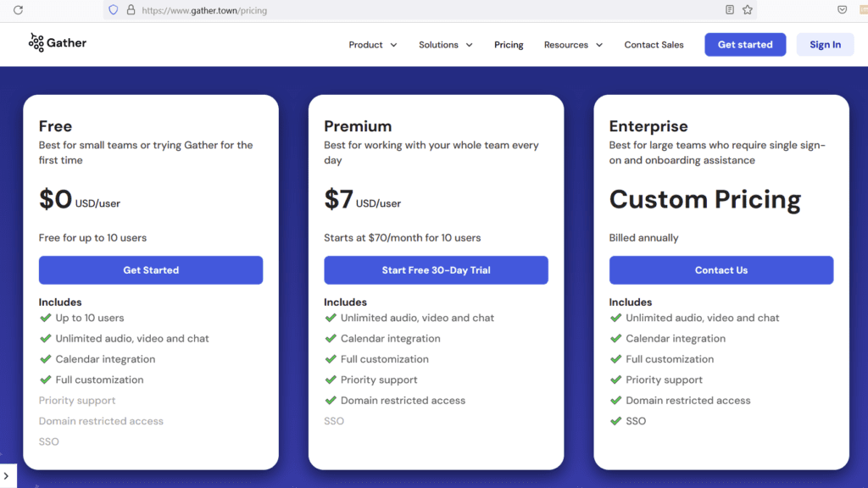The width and height of the screenshot is (868, 488).
Task: Expand the Product dropdown menu
Action: tap(373, 45)
